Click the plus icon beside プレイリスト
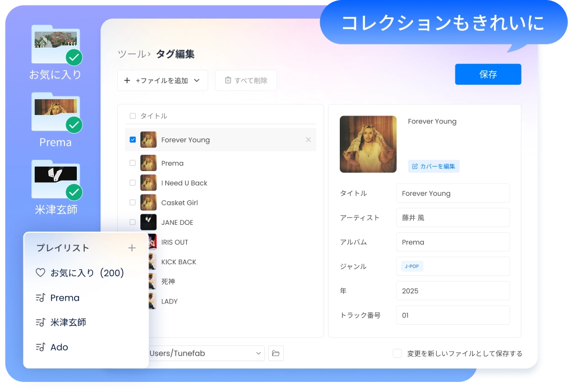Image resolution: width=568 pixels, height=392 pixels. [132, 248]
